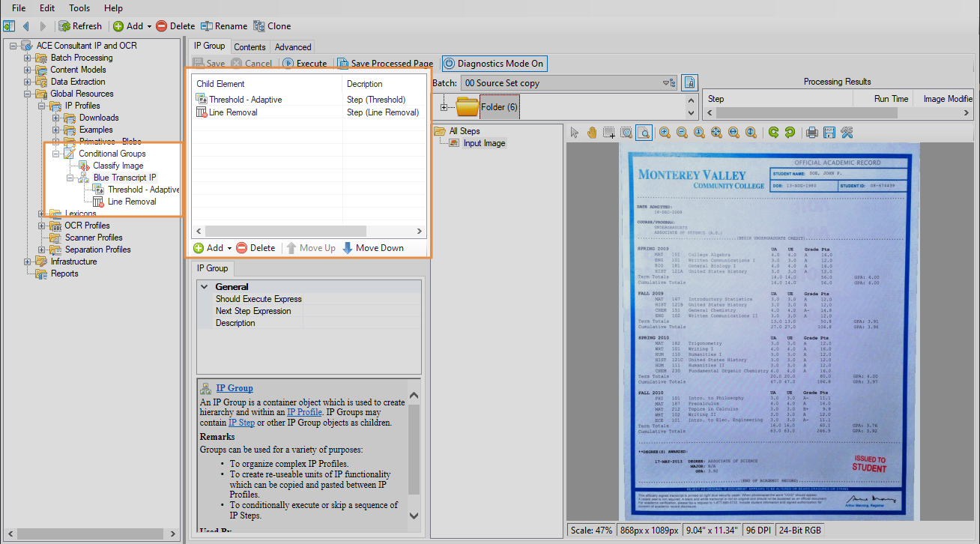Collapse the General property section
The image size is (980, 544).
(x=205, y=287)
